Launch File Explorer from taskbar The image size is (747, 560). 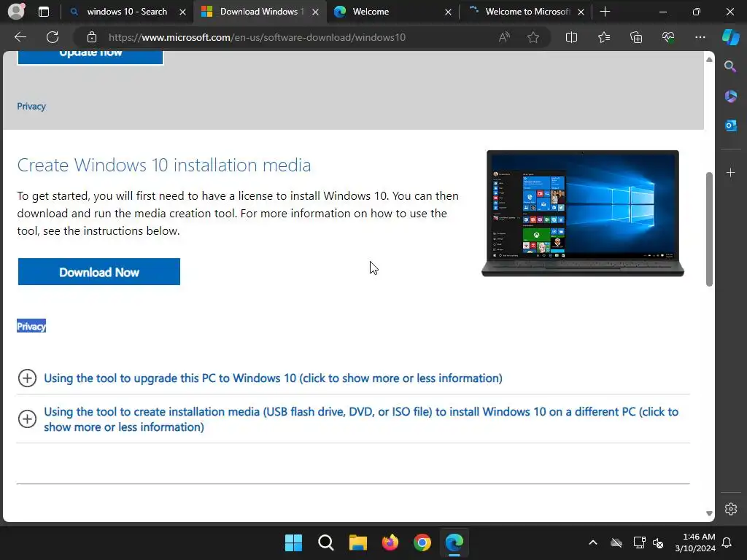357,542
